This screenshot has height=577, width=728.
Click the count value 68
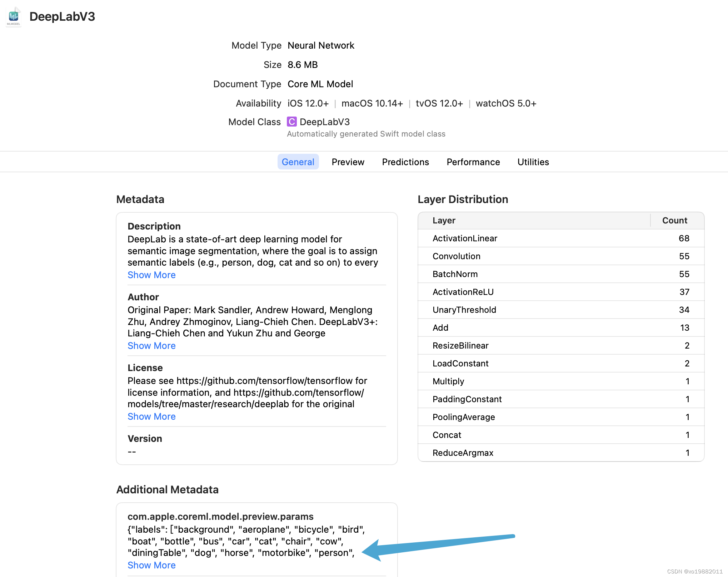(684, 238)
